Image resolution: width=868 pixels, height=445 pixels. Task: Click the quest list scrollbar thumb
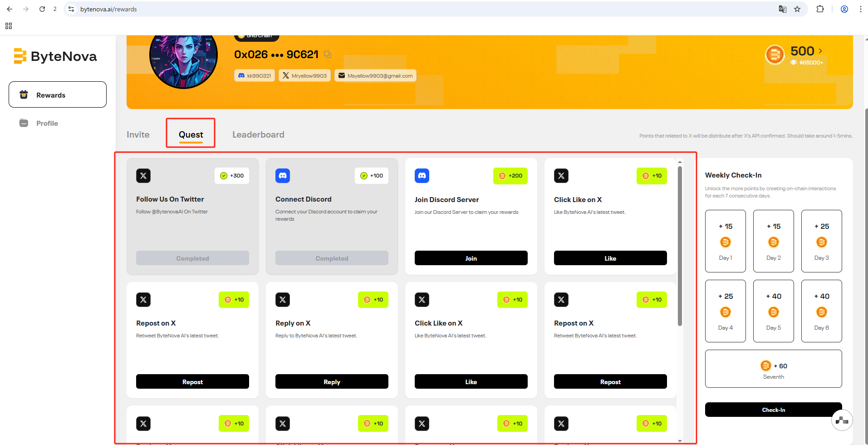680,246
